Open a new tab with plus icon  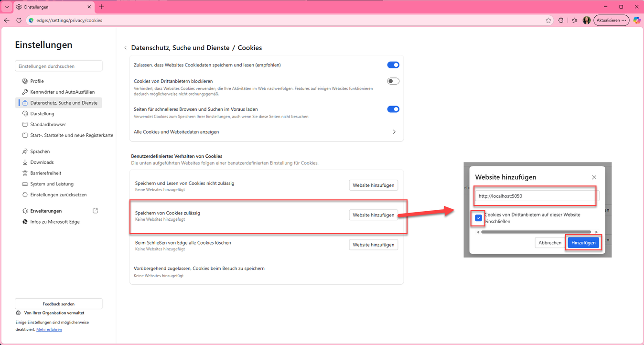(101, 7)
